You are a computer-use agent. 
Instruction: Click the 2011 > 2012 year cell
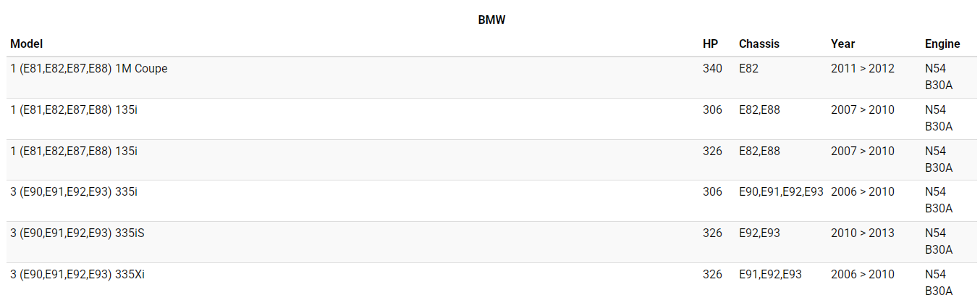pyautogui.click(x=862, y=69)
